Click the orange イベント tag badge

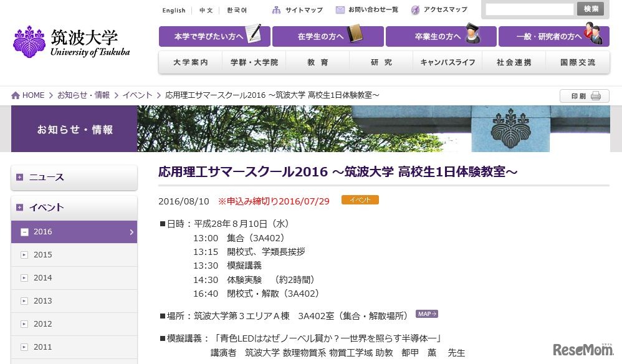360,200
